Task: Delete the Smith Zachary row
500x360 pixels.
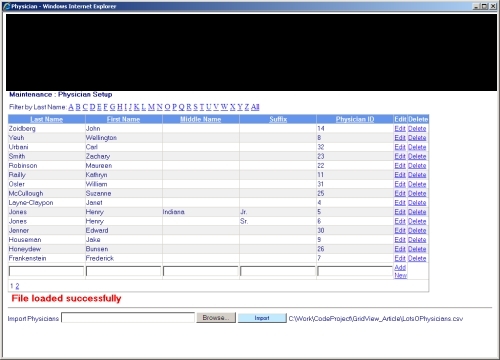Action: point(417,156)
